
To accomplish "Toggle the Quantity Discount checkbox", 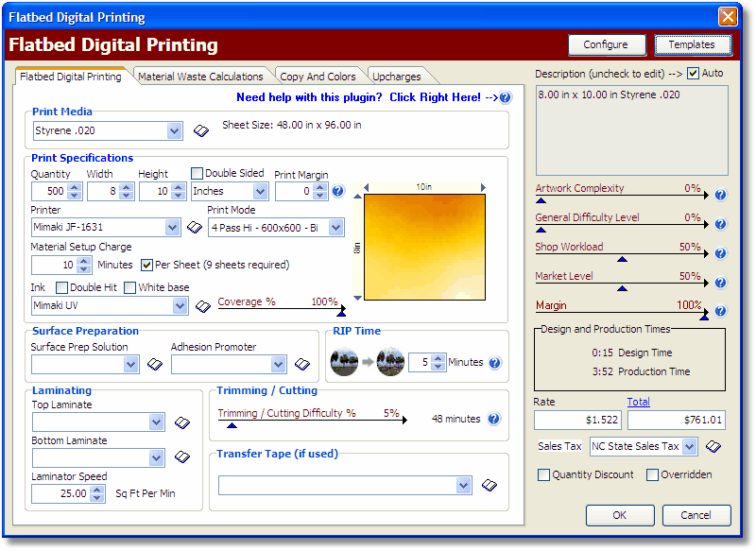I will tap(543, 474).
